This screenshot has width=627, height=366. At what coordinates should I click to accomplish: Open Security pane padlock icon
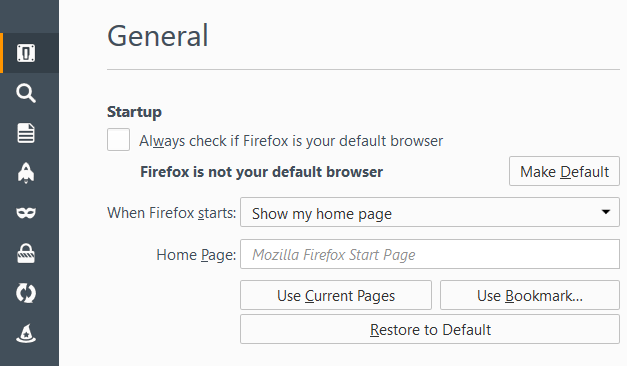pos(26,253)
